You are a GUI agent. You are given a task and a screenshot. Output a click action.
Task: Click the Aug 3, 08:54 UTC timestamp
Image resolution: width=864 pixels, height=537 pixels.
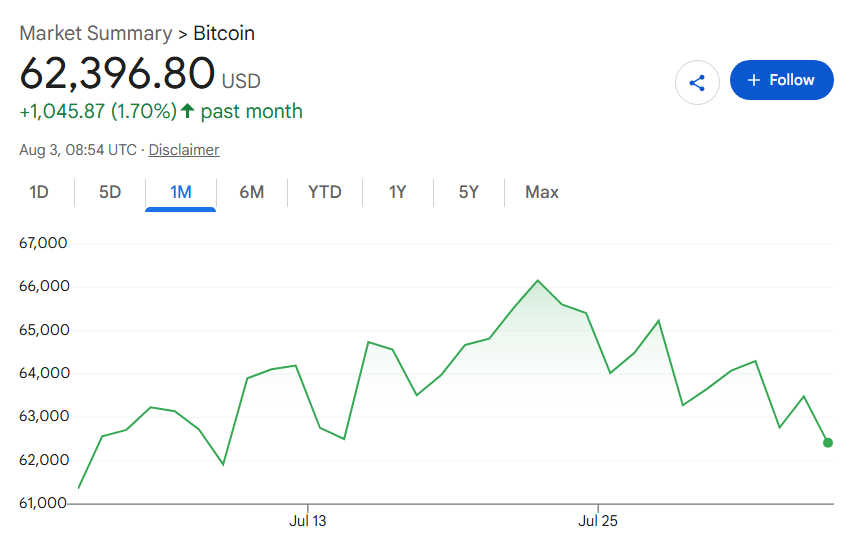click(x=78, y=150)
